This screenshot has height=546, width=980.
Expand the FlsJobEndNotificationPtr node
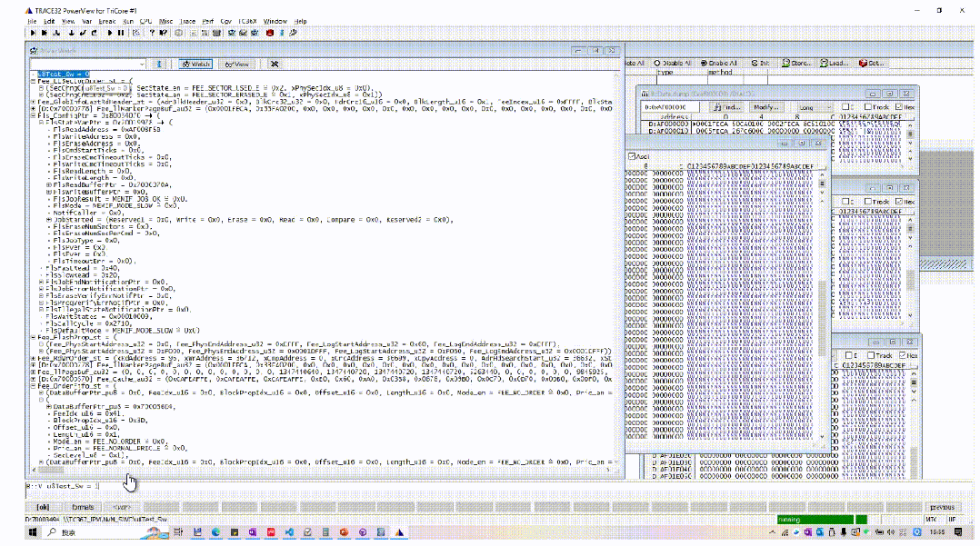(41, 282)
